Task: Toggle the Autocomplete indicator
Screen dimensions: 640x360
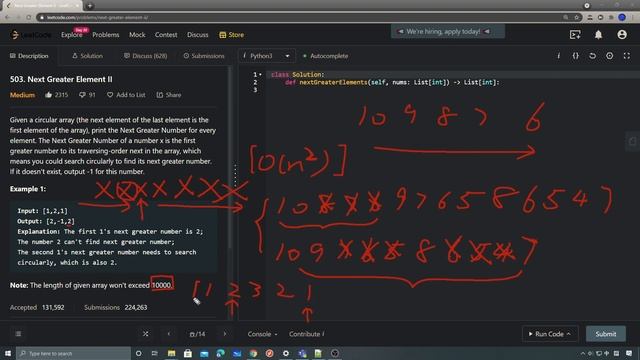Action: pos(325,56)
